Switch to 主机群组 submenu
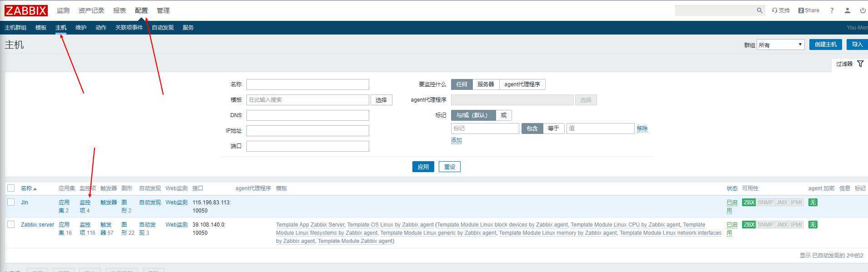This screenshot has height=272, width=868. pyautogui.click(x=15, y=28)
